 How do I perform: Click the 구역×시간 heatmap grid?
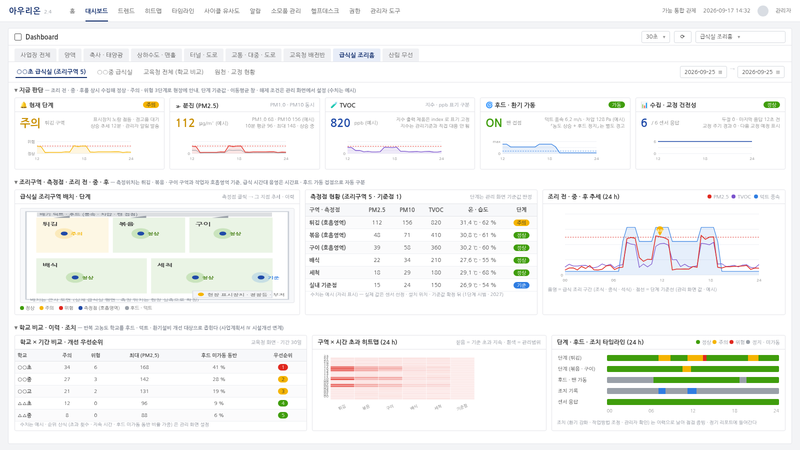click(402, 378)
